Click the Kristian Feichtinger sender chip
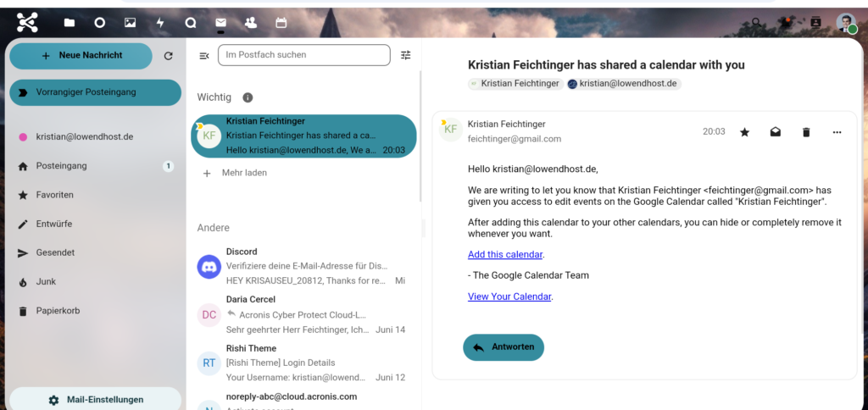The height and width of the screenshot is (410, 868). click(x=515, y=84)
